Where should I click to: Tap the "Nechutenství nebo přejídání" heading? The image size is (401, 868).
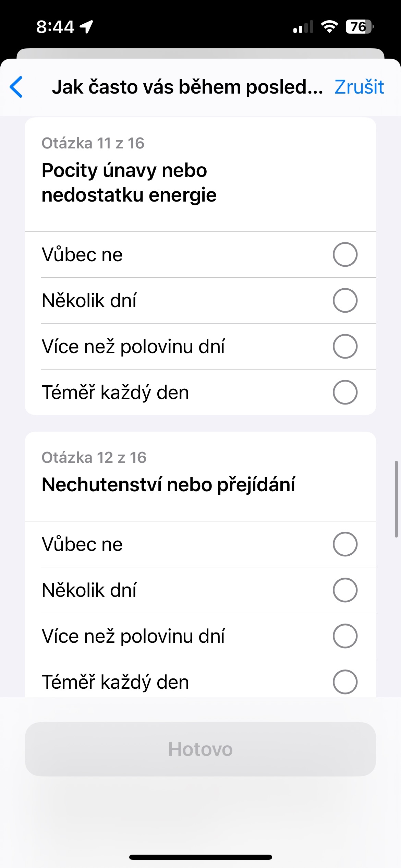point(168,485)
